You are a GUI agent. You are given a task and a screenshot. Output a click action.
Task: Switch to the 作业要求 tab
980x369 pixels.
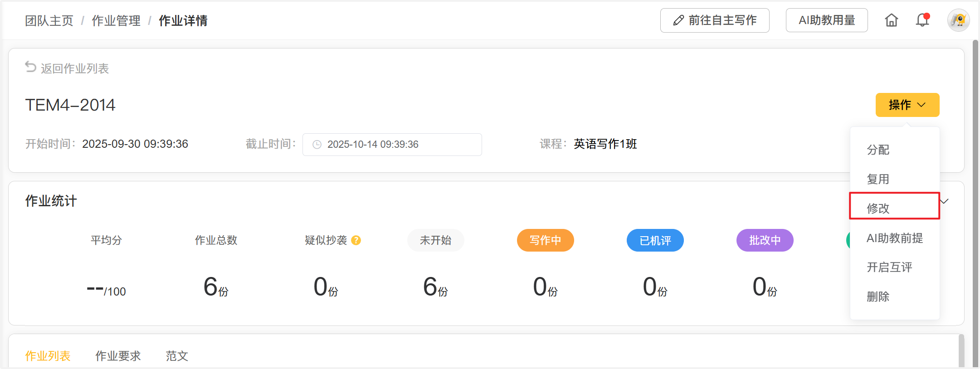point(118,356)
